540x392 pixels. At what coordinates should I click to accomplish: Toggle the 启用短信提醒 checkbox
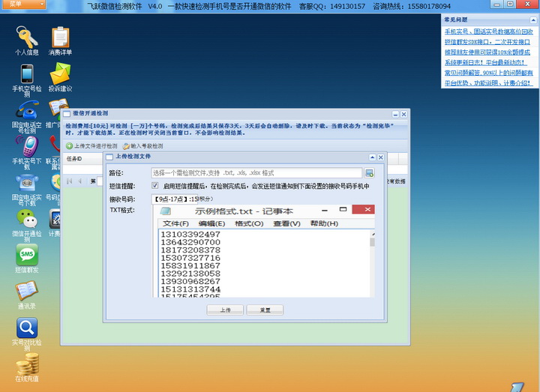click(x=155, y=186)
